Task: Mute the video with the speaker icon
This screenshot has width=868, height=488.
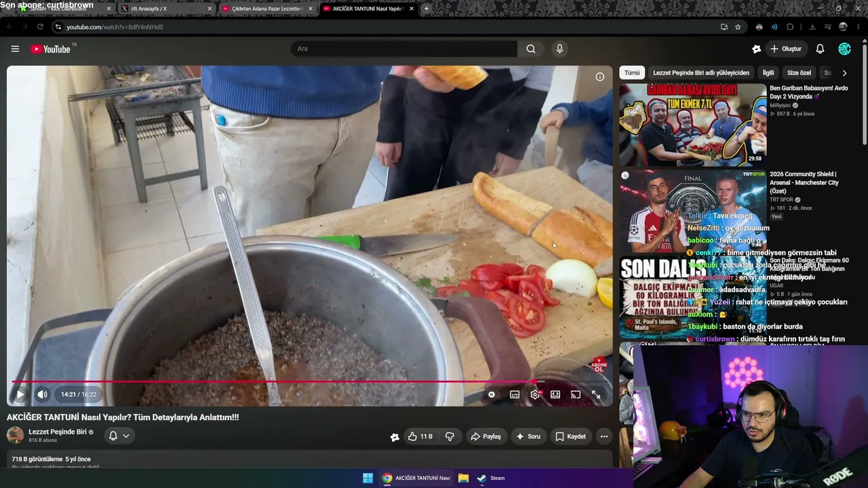Action: coord(42,394)
